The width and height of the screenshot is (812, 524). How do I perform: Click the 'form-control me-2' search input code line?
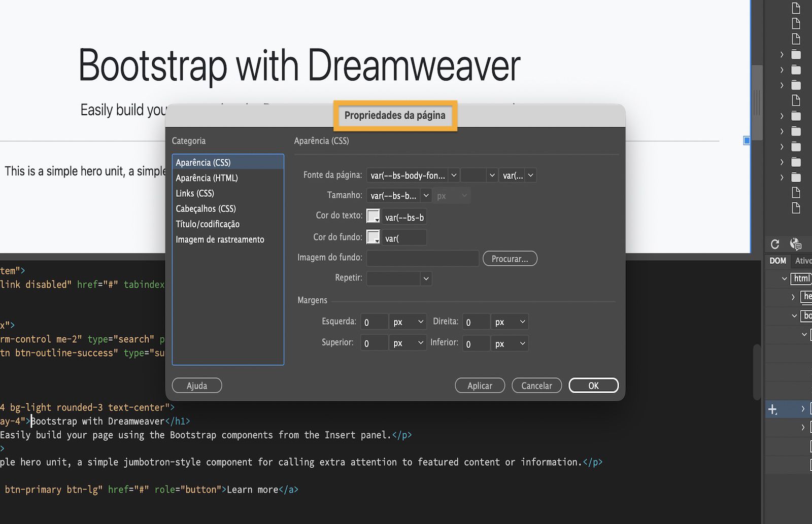point(82,339)
